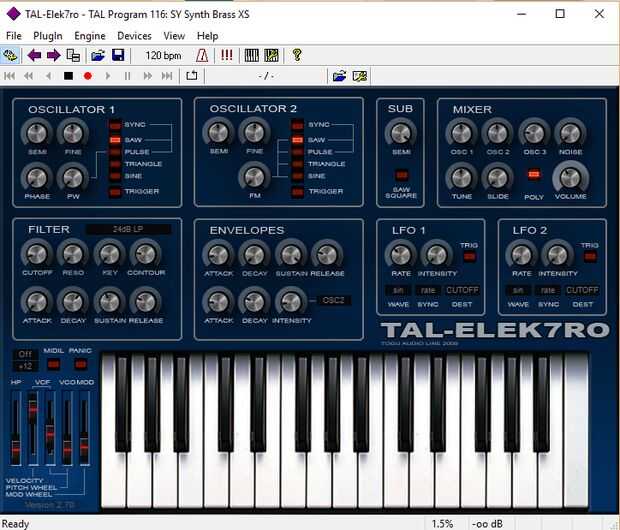Open the envelope destination OSC2 selector
The height and width of the screenshot is (530, 620).
334,300
